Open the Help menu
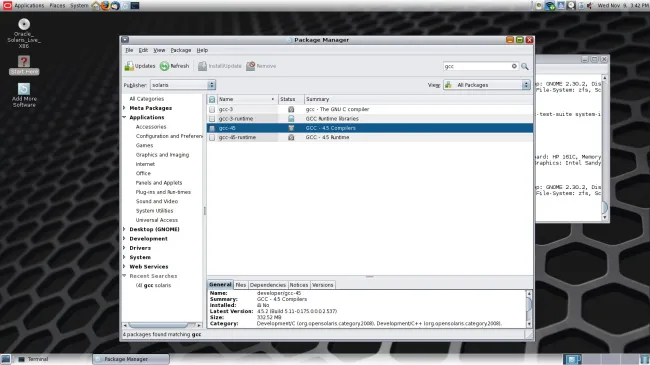 (x=202, y=50)
